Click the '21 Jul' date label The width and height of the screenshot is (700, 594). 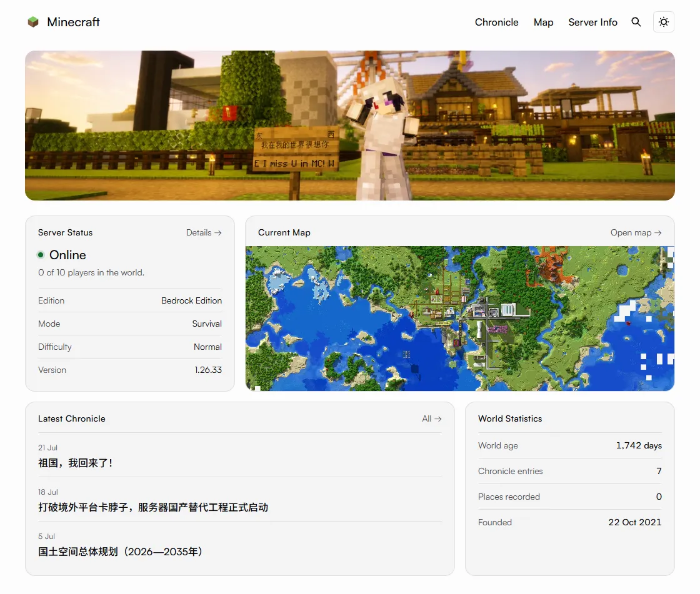(x=47, y=448)
